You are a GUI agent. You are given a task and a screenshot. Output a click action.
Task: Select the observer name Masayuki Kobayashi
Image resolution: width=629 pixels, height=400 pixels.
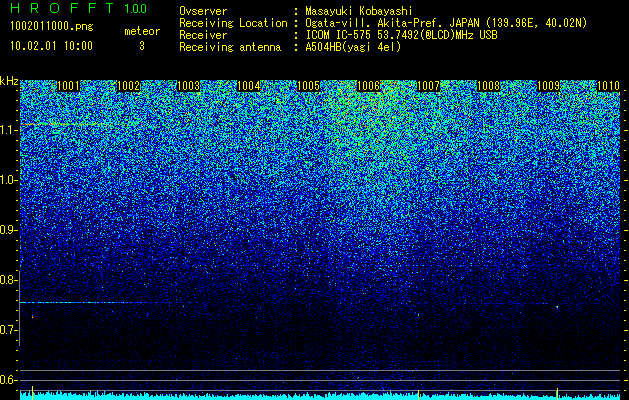coord(359,11)
